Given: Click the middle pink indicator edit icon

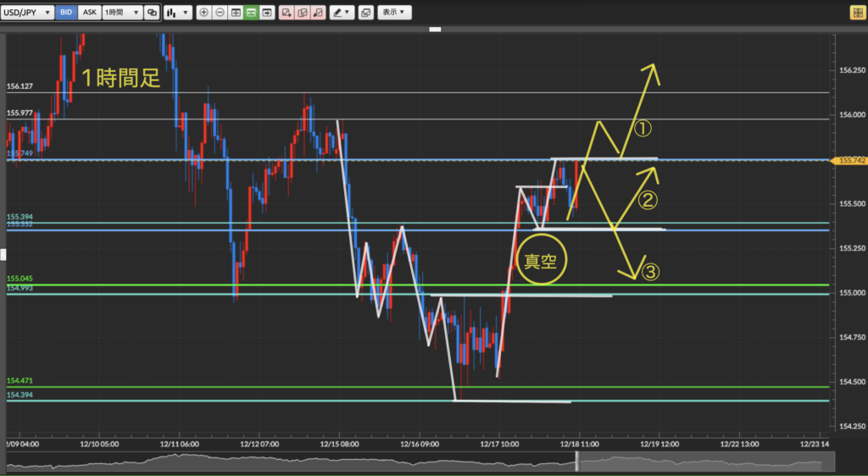Looking at the screenshot, I should (x=302, y=13).
